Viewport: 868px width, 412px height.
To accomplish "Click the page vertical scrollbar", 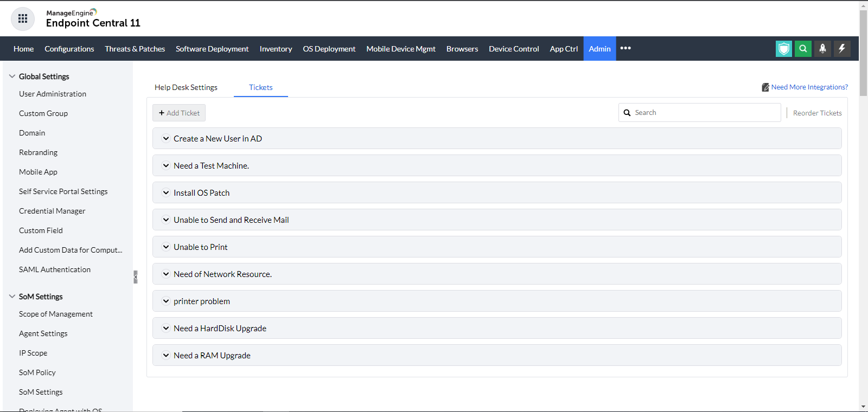I will pyautogui.click(x=863, y=54).
